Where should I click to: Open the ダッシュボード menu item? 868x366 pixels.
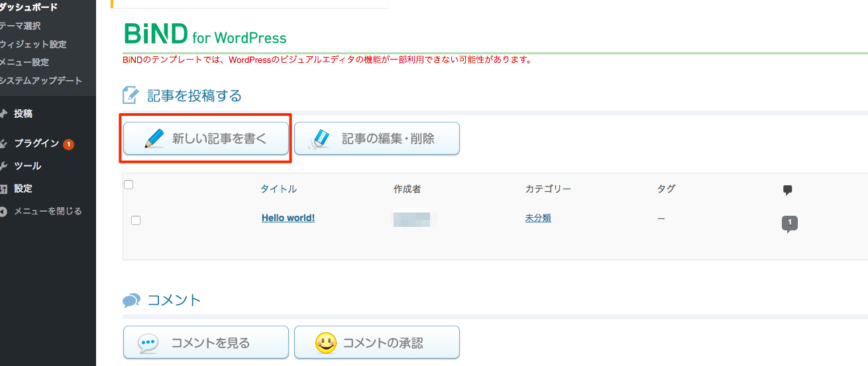pyautogui.click(x=28, y=7)
